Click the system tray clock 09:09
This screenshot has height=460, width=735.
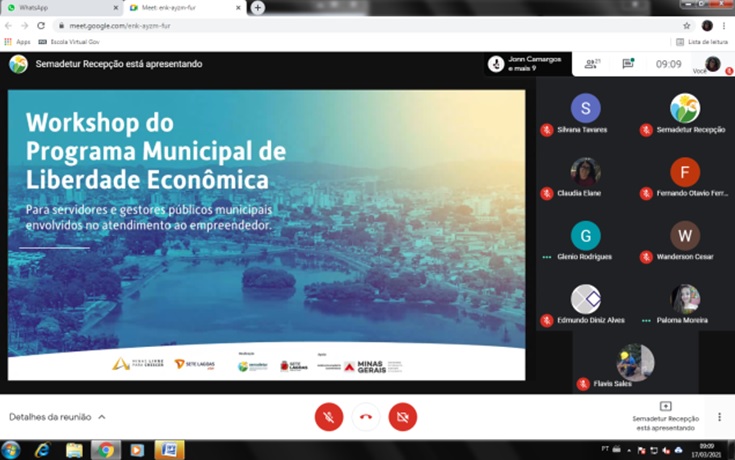[x=706, y=450]
